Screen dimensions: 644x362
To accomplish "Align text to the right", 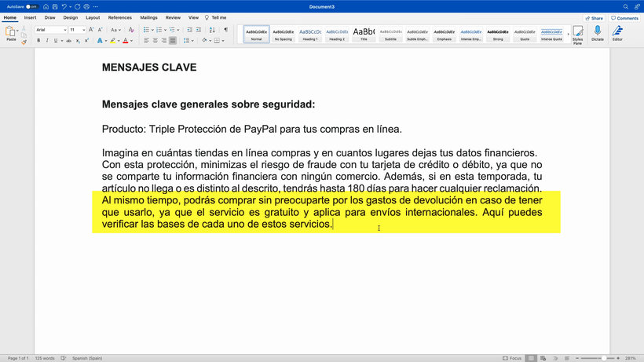I will pyautogui.click(x=164, y=40).
